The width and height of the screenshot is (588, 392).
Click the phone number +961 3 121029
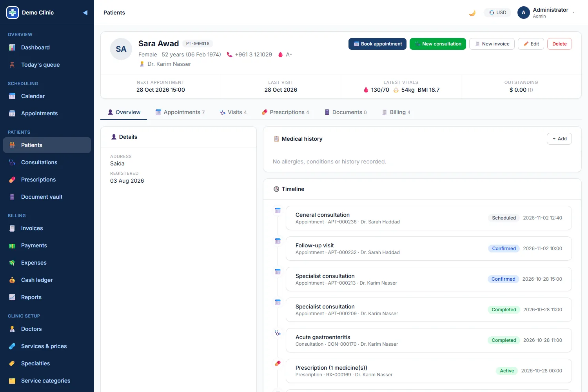pos(253,54)
